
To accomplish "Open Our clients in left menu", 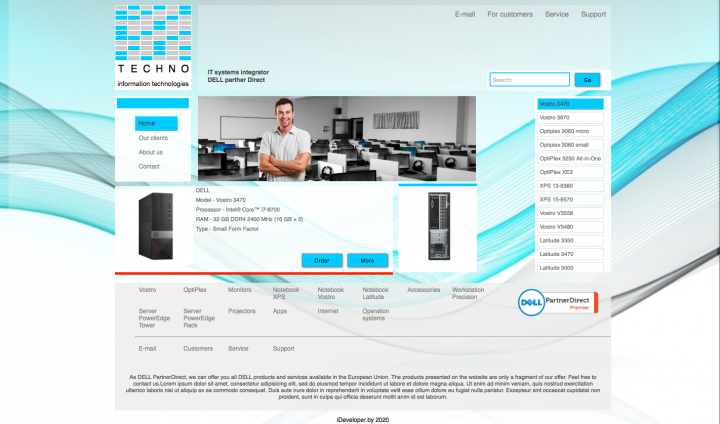I will pyautogui.click(x=153, y=138).
